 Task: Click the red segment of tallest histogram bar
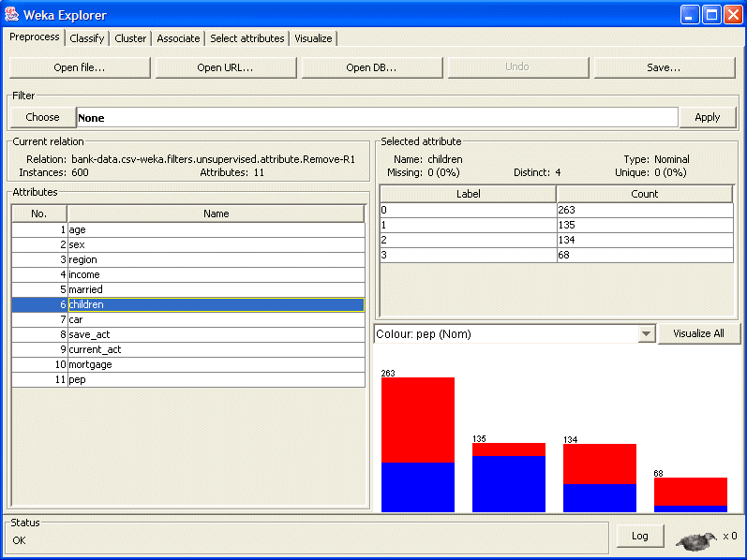417,419
